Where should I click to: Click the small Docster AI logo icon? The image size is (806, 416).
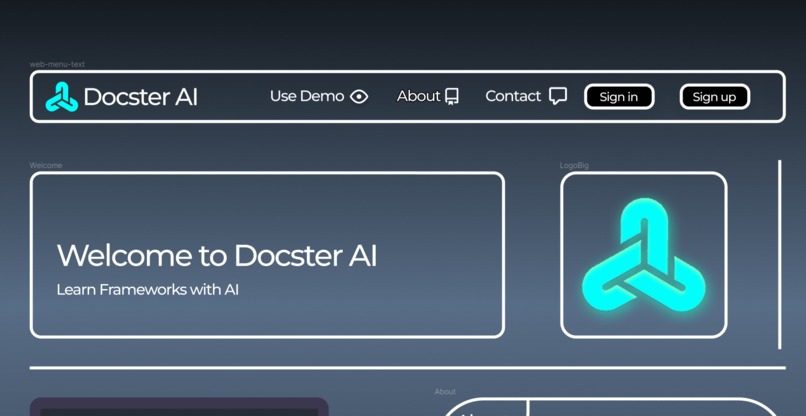coord(62,97)
